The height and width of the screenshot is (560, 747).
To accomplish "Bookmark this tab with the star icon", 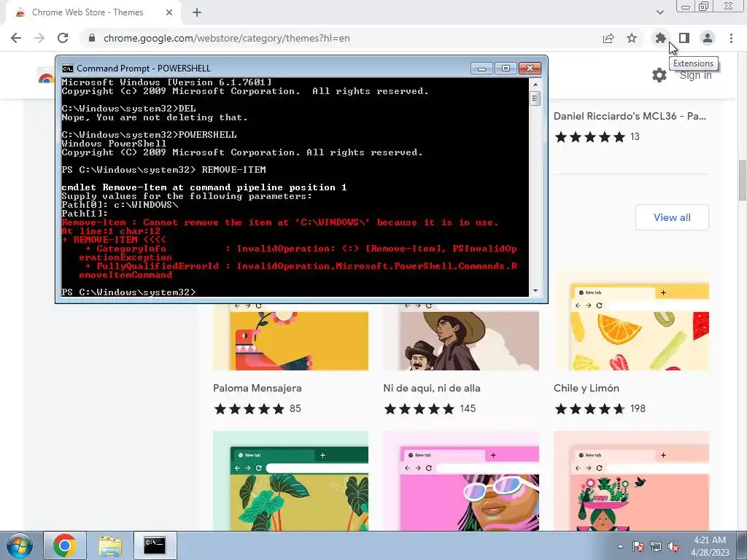I will [x=632, y=38].
